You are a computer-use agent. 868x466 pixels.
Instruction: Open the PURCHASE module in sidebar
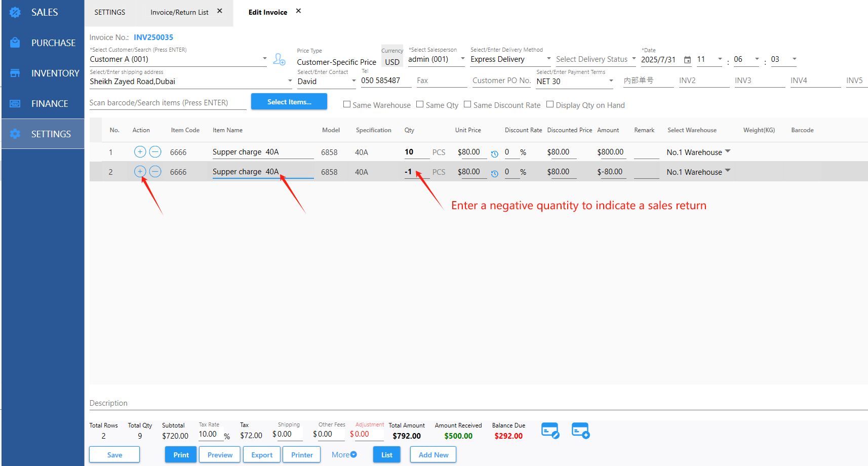53,43
